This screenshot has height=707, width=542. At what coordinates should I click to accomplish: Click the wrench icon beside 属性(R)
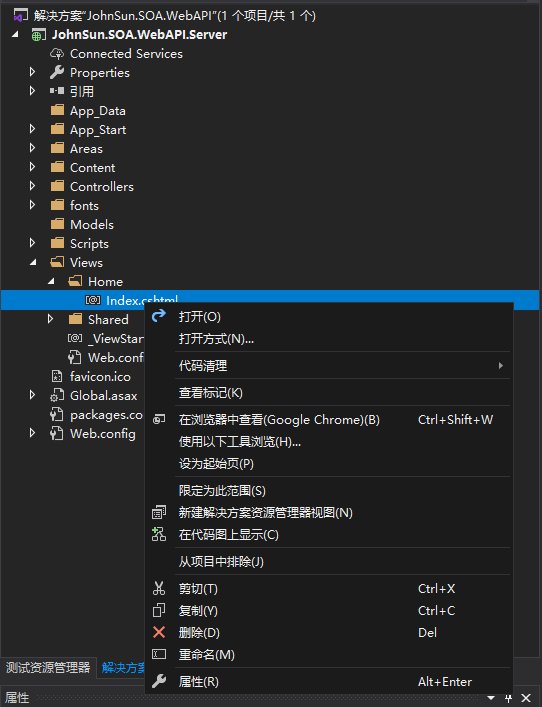[x=159, y=681]
